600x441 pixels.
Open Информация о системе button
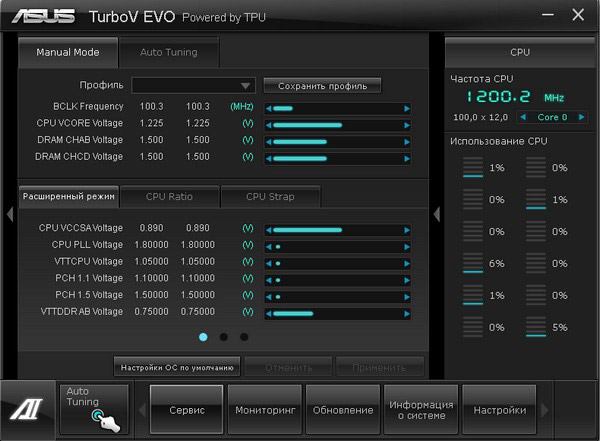click(x=421, y=410)
